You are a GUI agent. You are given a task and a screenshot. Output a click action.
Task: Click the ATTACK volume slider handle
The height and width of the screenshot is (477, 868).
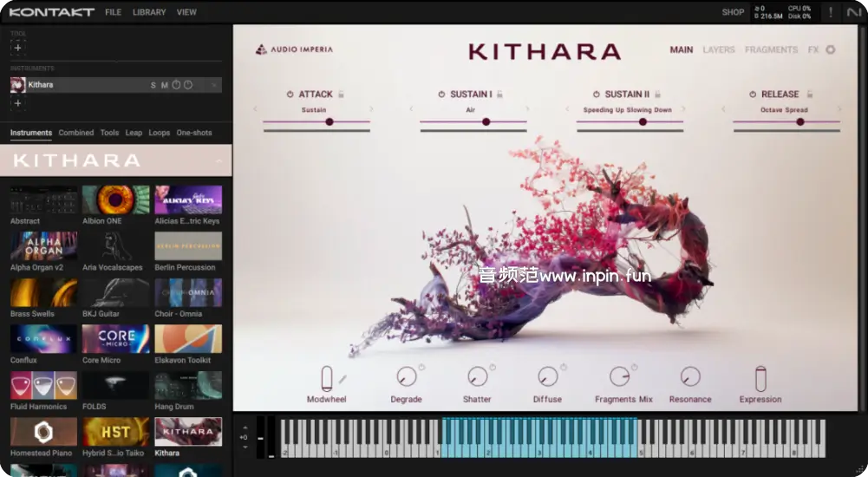click(330, 121)
